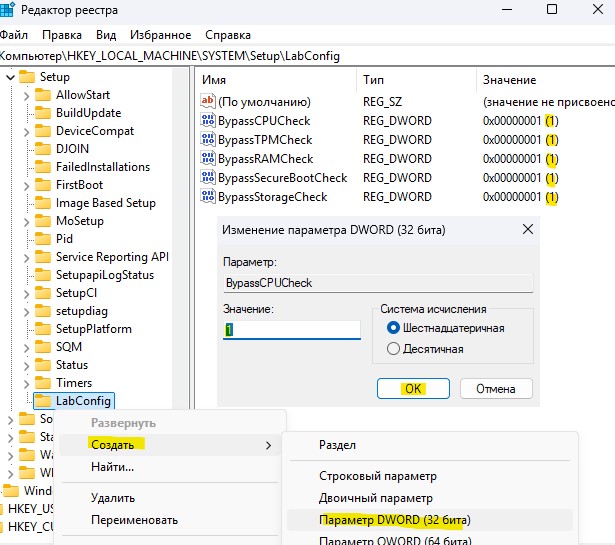Open the Справка menu

pos(228,35)
